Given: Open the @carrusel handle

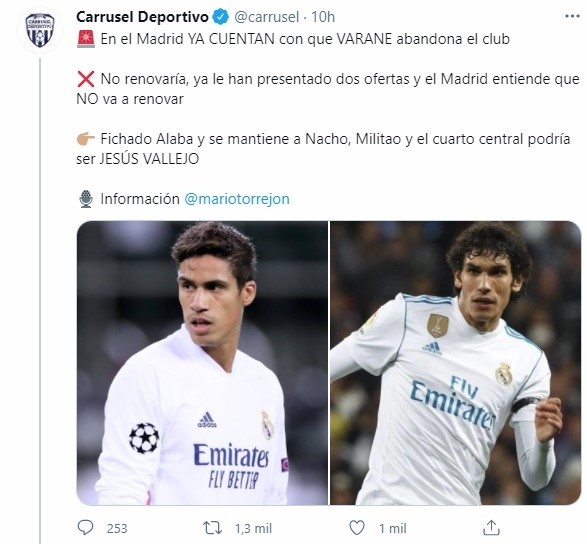Looking at the screenshot, I should (267, 17).
